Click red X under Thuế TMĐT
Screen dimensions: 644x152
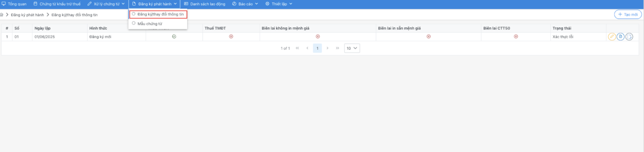point(231,36)
